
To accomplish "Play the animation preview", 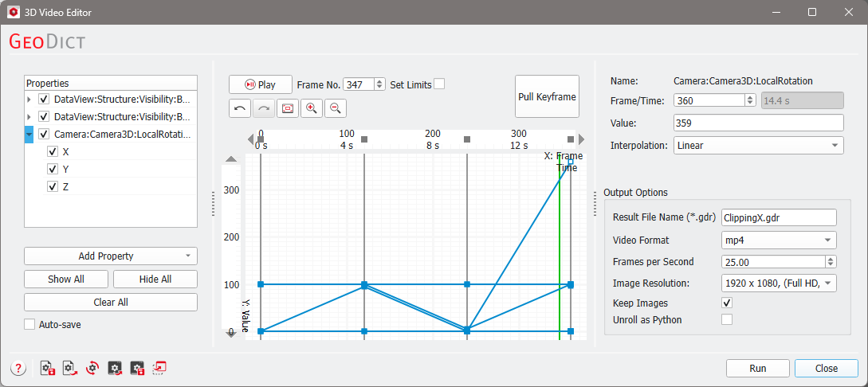I will coord(260,84).
